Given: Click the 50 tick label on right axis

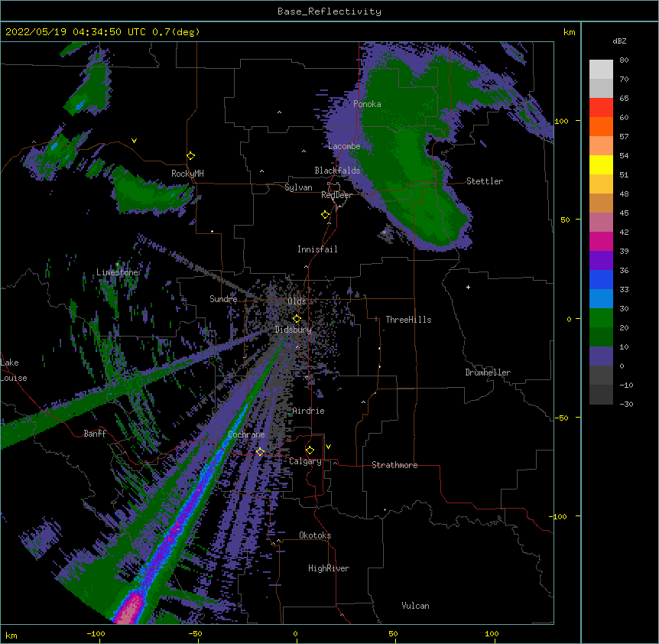Looking at the screenshot, I should coord(565,220).
